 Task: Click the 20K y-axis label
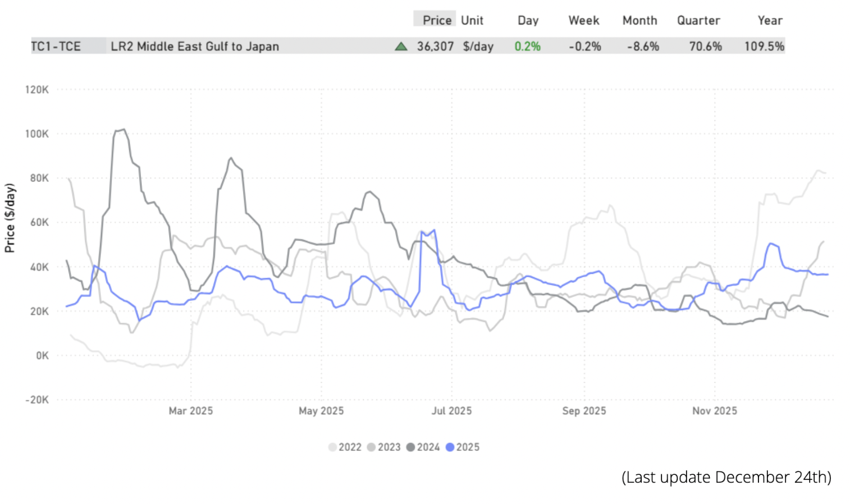click(x=39, y=311)
